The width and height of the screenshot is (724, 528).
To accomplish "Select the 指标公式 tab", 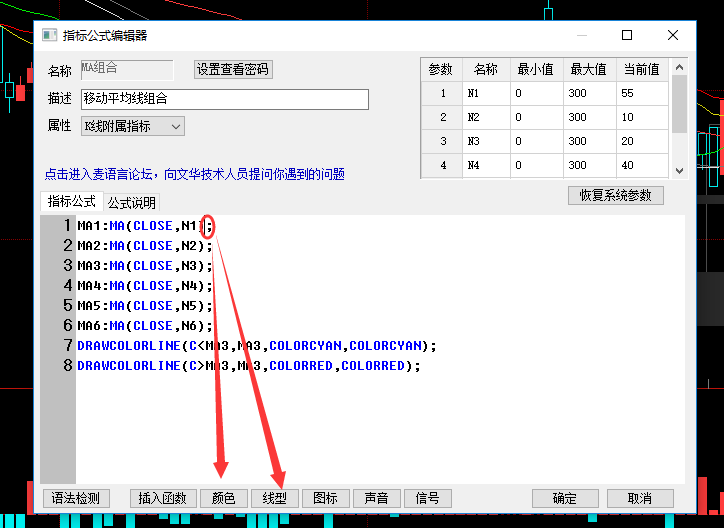I will [x=72, y=202].
